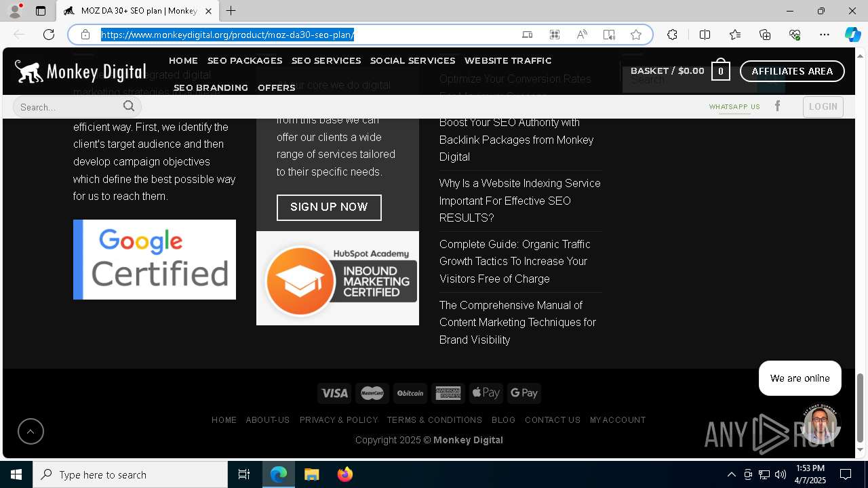Click the browser back arrow
Viewport: 868px width, 488px height.
[x=19, y=35]
